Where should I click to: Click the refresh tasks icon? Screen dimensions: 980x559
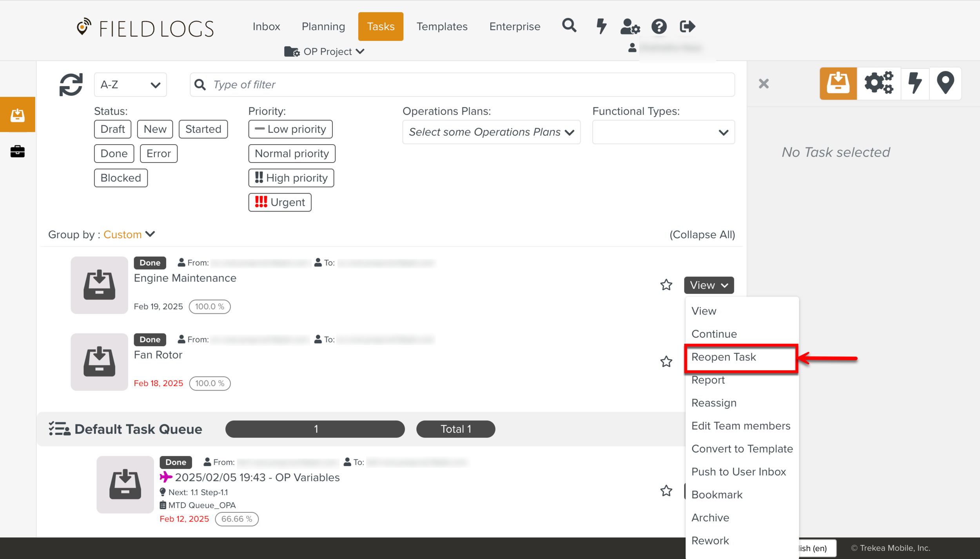tap(71, 85)
